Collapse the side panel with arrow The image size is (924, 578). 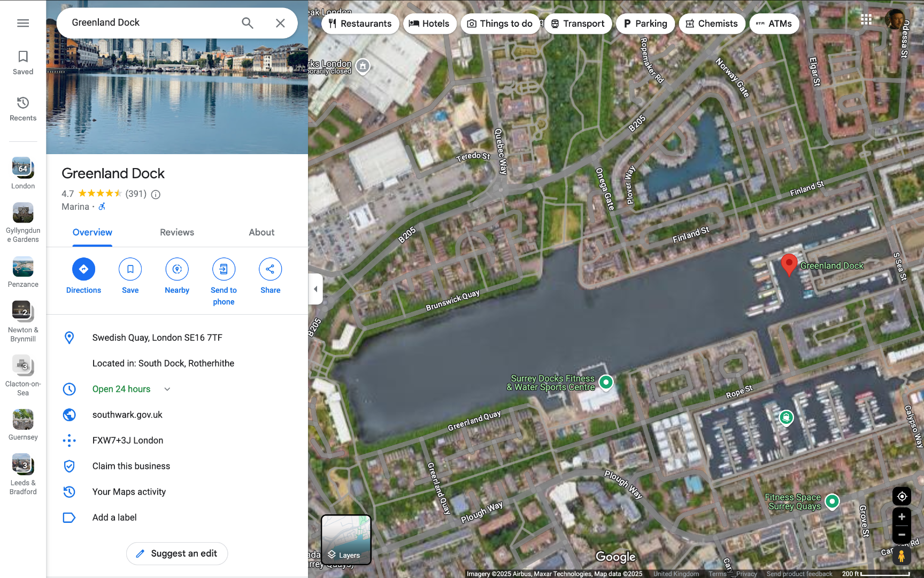[315, 289]
